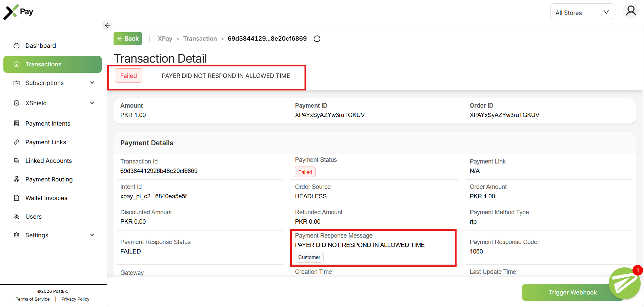
Task: Click the XPay logo
Action: click(18, 12)
